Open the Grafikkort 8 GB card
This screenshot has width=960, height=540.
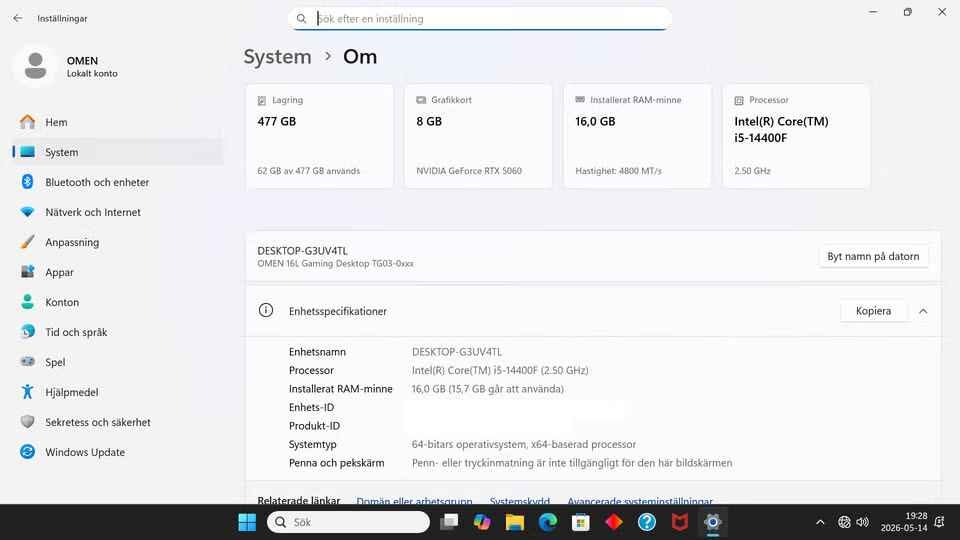pos(478,136)
